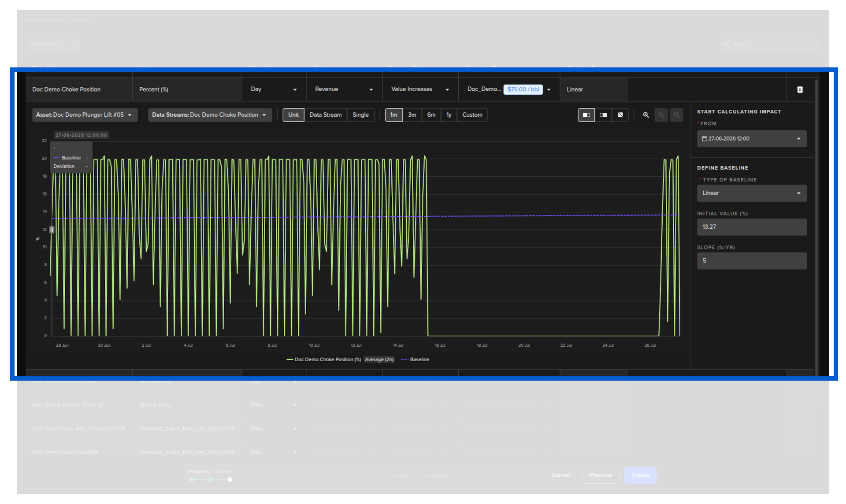The height and width of the screenshot is (504, 846).
Task: Click the 27-06-2026 12:00:00 chart date label
Action: click(81, 135)
